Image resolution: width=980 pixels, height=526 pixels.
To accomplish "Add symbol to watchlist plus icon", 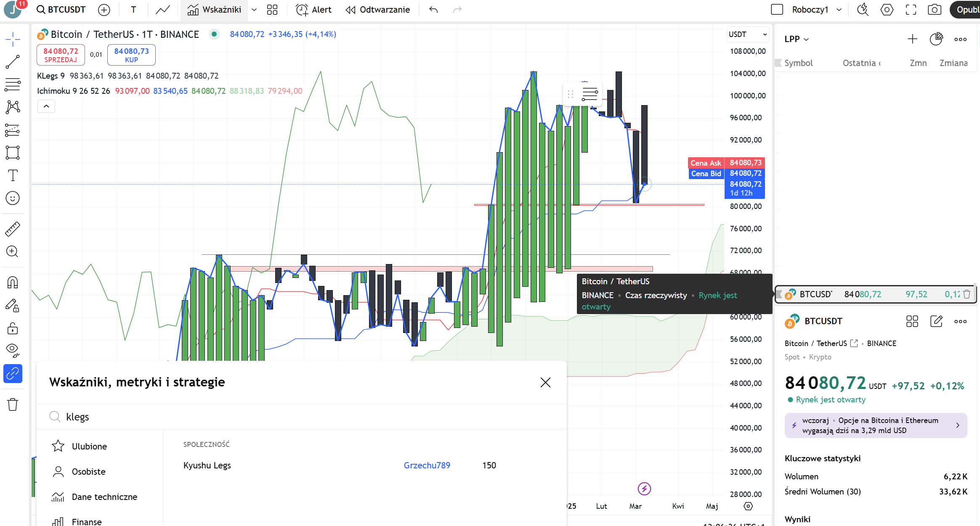I will point(912,39).
